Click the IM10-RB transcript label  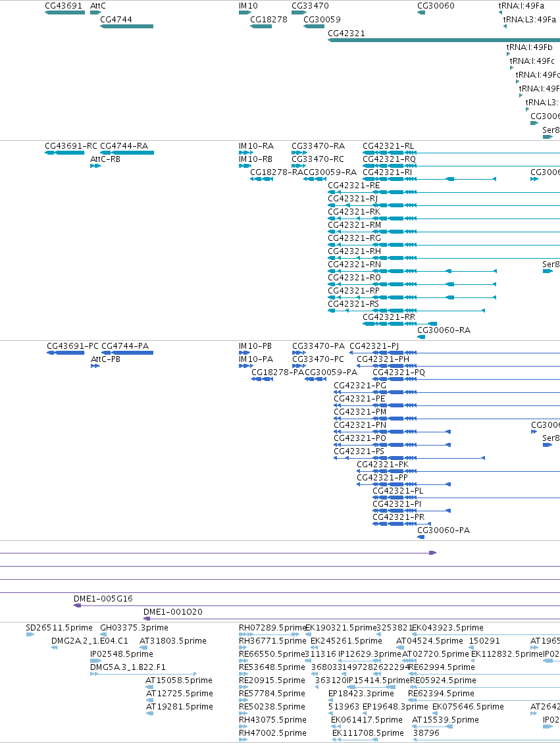256,159
